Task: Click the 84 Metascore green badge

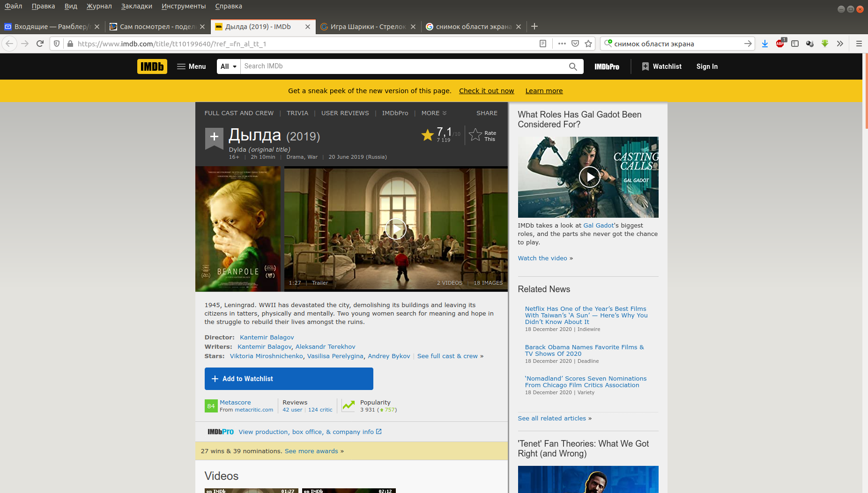Action: click(211, 406)
